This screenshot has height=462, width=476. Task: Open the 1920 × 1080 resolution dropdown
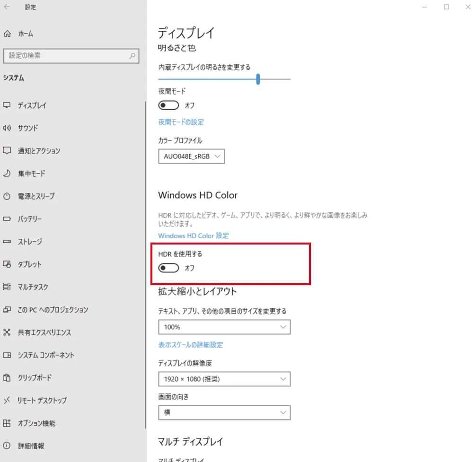(224, 379)
